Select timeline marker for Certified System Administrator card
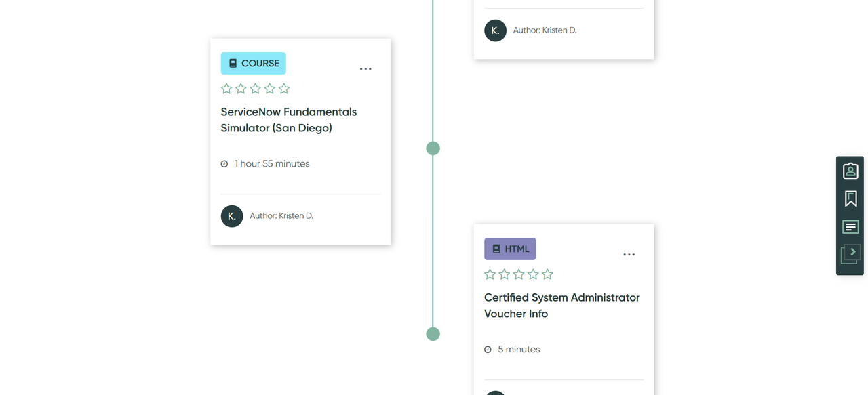This screenshot has height=395, width=868. [x=433, y=334]
